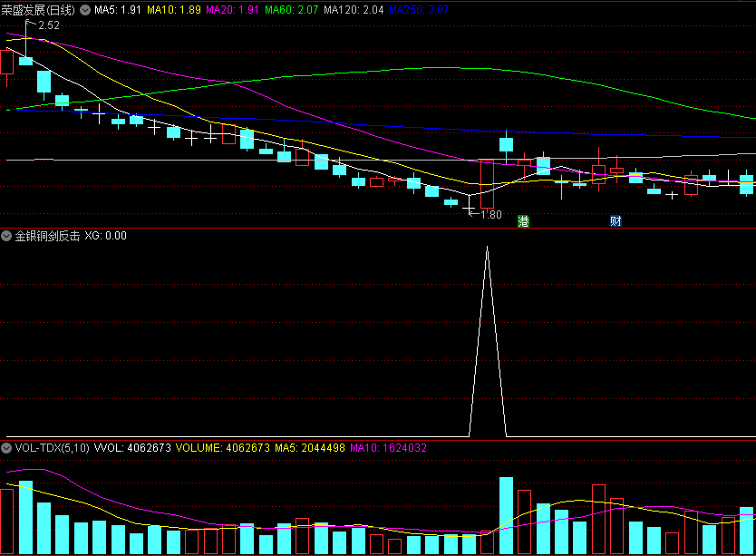
Task: Click the VVOL: 4062673 value
Action: click(x=132, y=448)
